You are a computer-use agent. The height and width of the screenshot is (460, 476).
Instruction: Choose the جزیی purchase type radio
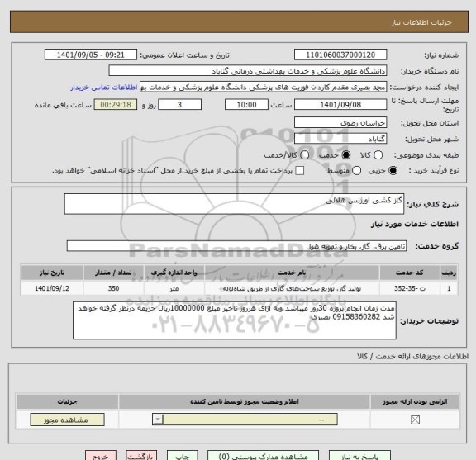pyautogui.click(x=393, y=170)
